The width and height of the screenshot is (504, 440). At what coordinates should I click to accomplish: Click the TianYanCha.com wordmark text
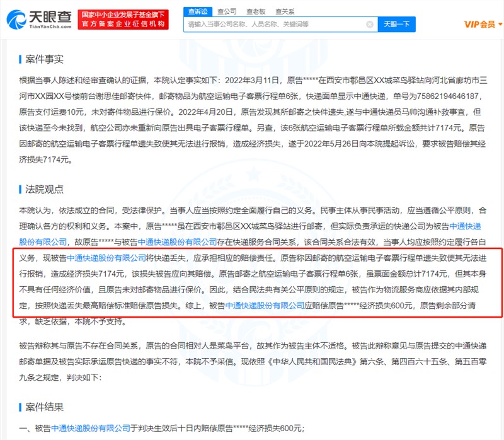(50, 26)
